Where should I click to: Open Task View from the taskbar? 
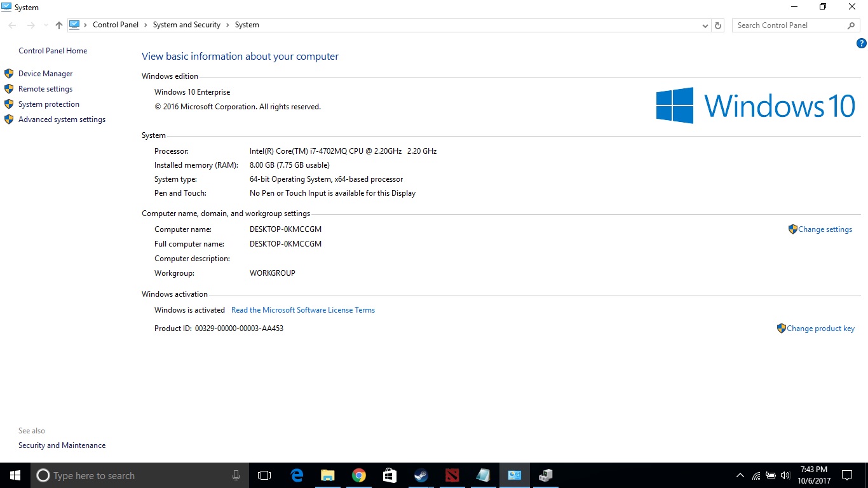[x=264, y=475]
